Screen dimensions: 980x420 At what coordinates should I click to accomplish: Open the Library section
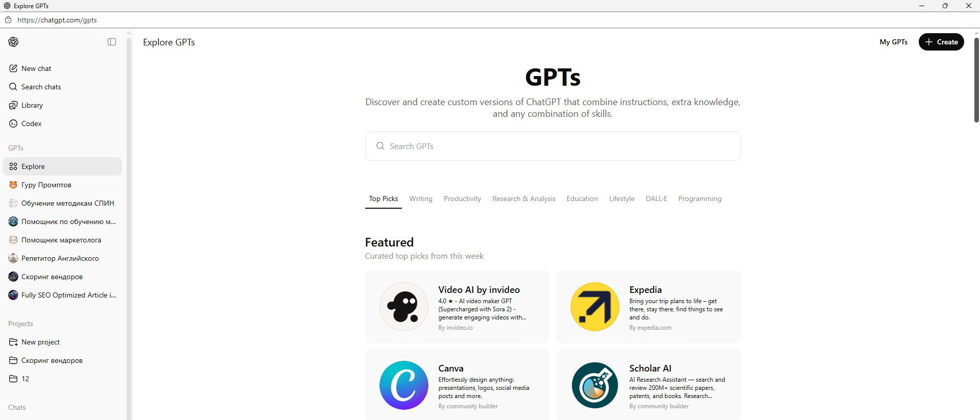pos(32,105)
